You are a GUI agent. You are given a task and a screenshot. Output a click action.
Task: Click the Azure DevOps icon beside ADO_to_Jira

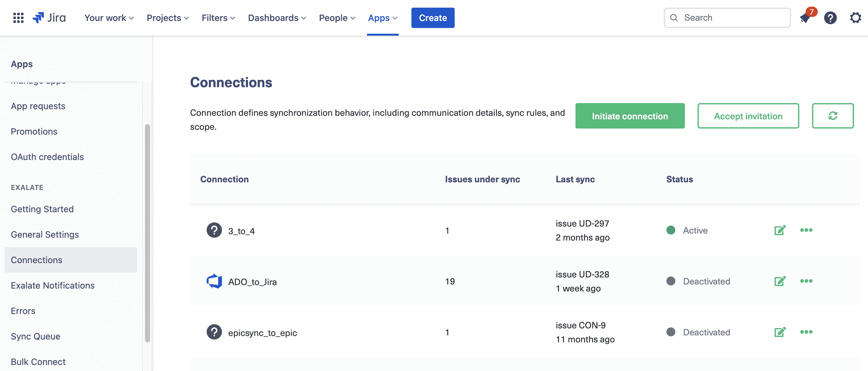[x=214, y=281]
